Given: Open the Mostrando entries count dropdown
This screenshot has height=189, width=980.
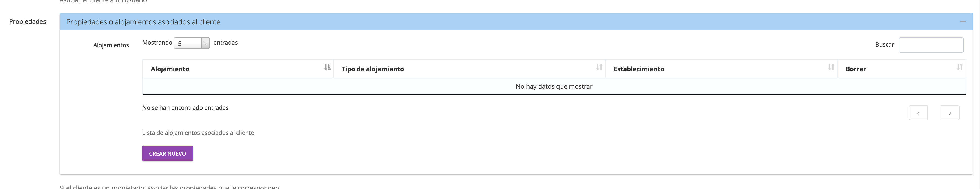Looking at the screenshot, I should pos(191,43).
